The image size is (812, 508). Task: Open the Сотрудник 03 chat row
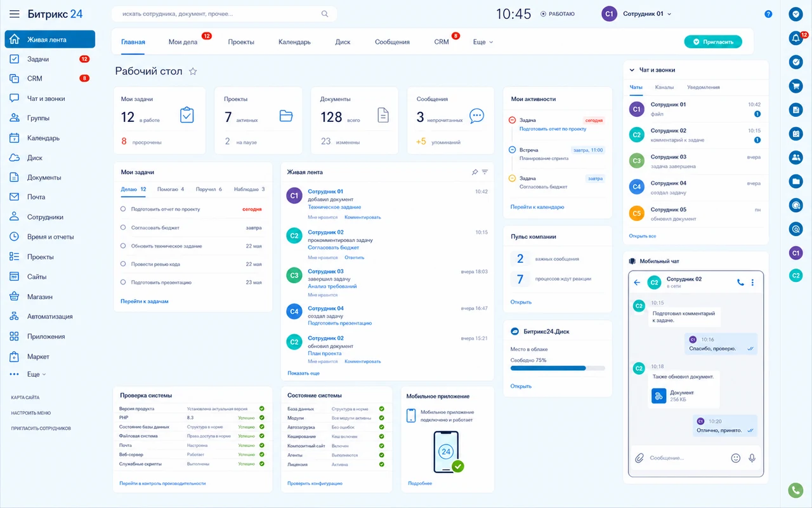(x=696, y=161)
